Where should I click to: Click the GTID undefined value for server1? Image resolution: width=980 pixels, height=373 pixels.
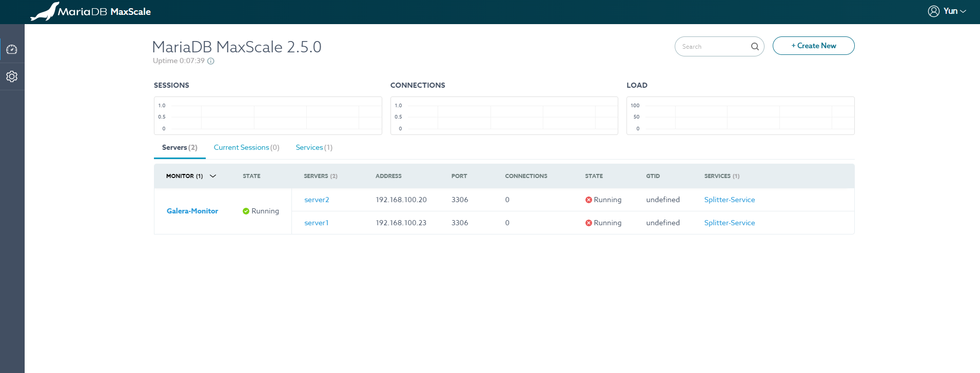(663, 223)
